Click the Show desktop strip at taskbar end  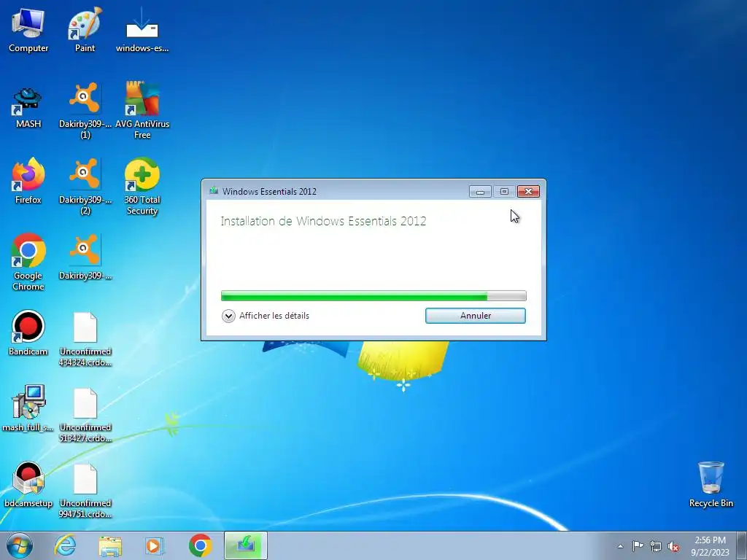(742, 545)
